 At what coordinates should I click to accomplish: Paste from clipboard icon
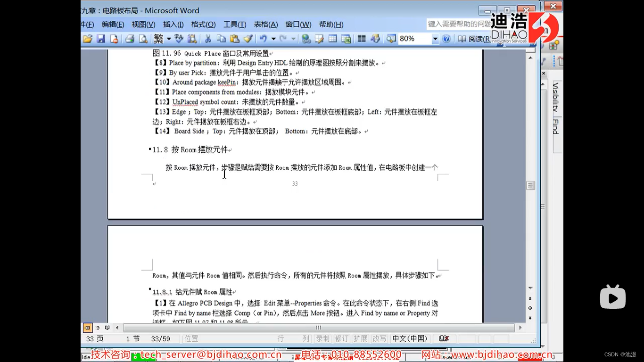point(234,39)
